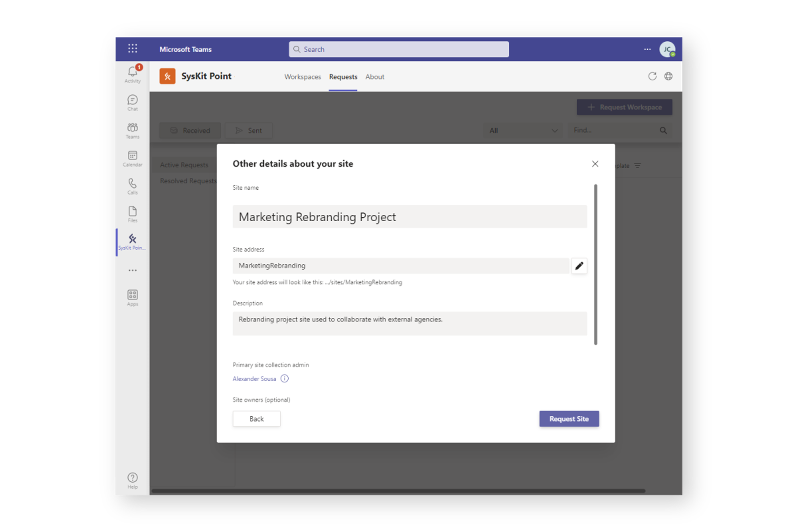Refresh the SysKit Point app
Screen dimensions: 798x532
click(x=652, y=76)
